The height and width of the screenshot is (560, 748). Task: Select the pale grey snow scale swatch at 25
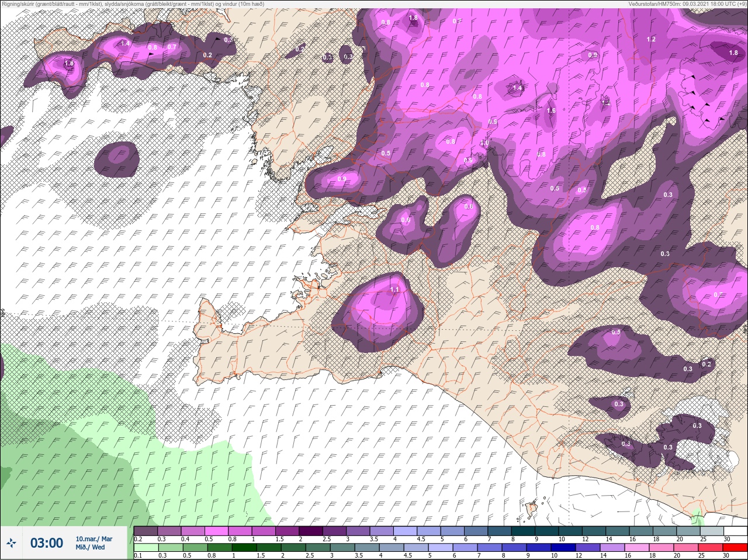coord(712,531)
